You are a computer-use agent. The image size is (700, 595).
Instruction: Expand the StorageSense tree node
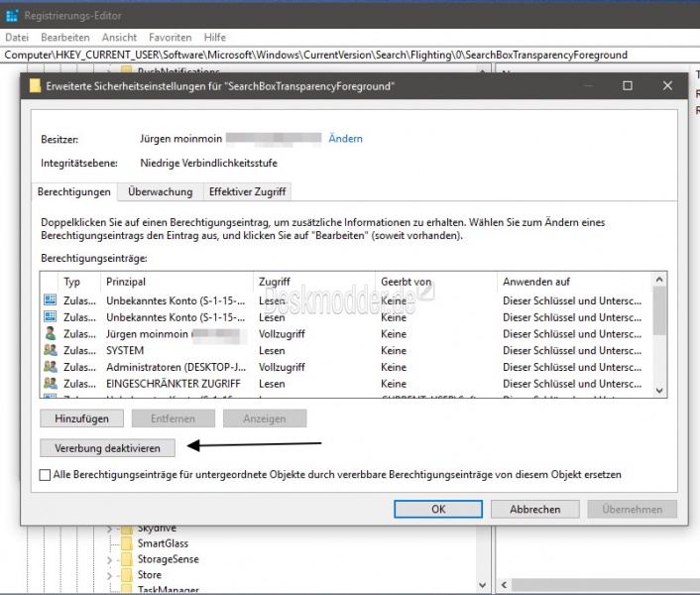[110, 559]
